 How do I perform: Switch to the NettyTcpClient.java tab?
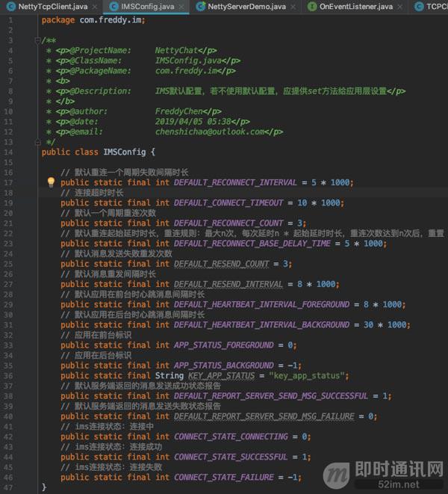53,6
